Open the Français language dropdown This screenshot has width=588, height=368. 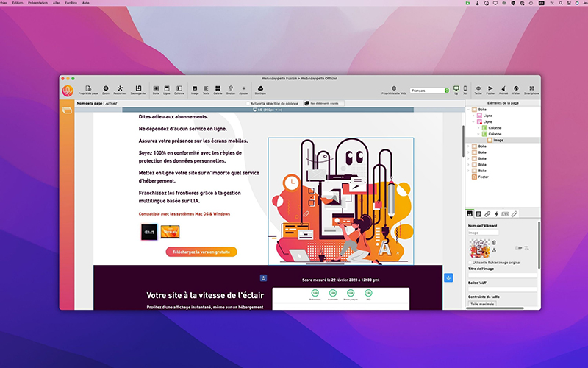click(x=429, y=91)
